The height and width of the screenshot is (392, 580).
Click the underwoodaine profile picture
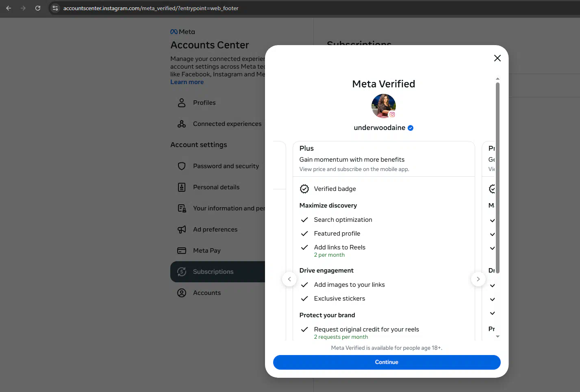click(x=383, y=106)
